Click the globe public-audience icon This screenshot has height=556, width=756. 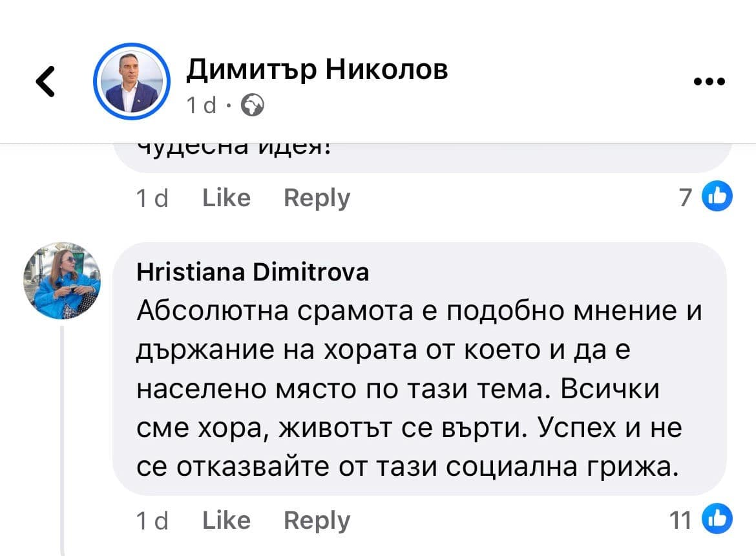(252, 105)
